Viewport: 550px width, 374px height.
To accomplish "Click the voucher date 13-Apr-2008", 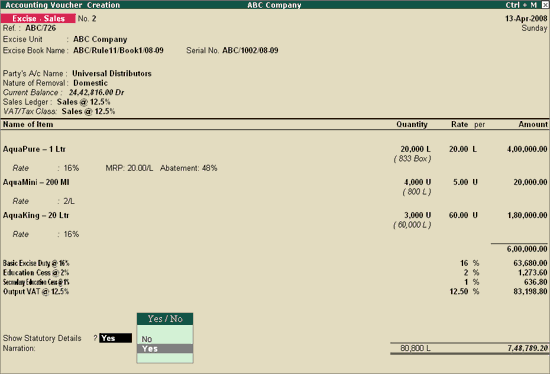I will (x=526, y=19).
